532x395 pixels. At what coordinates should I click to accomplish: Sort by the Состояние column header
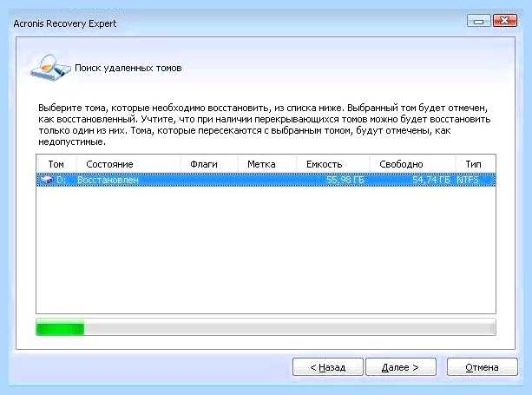point(128,164)
